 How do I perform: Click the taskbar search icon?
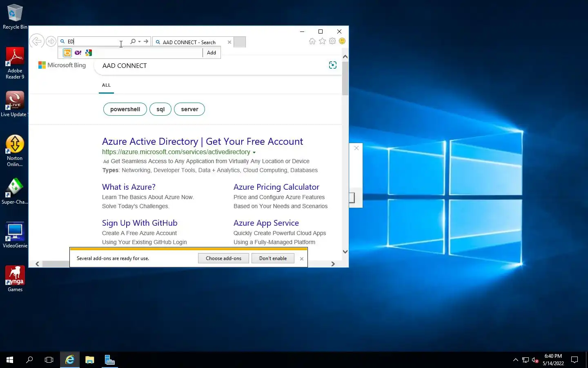(29, 360)
